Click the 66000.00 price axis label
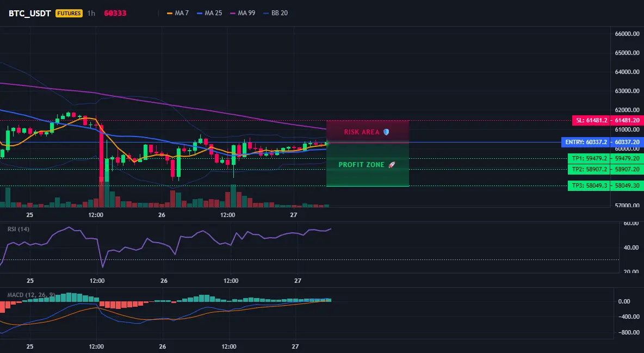This screenshot has width=644, height=353. [x=627, y=34]
